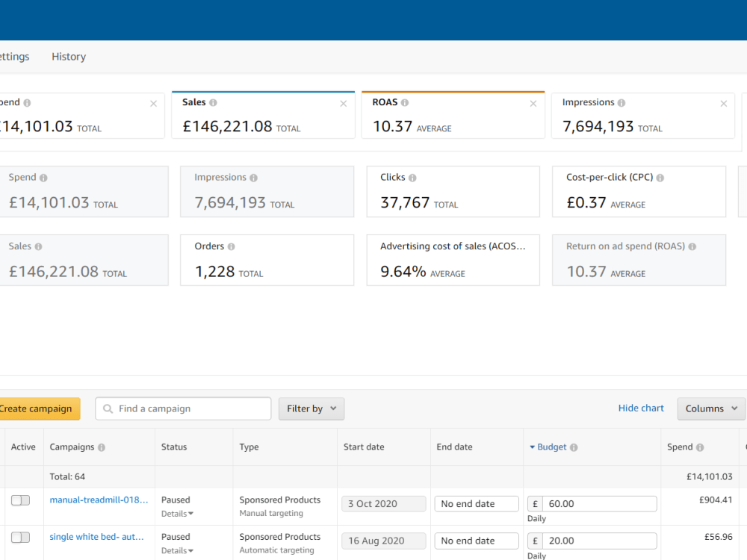
Task: Click the Budget column info icon
Action: pyautogui.click(x=574, y=447)
